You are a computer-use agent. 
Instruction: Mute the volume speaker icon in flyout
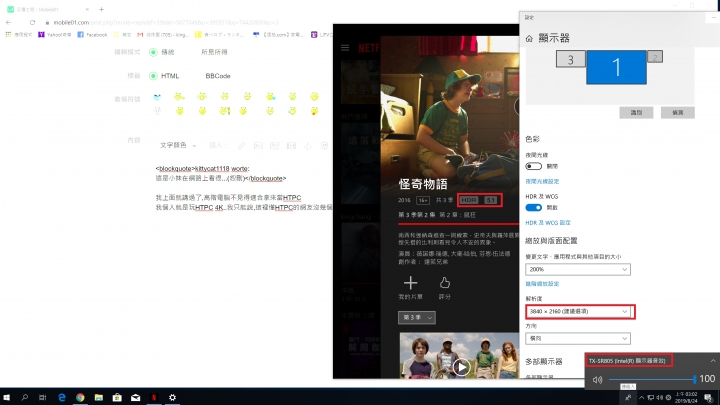coord(597,379)
